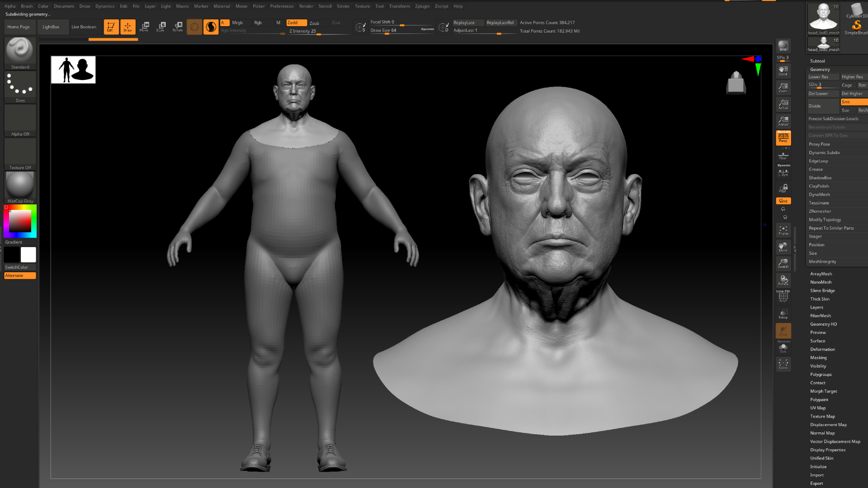This screenshot has height=488, width=868.
Task: Adjust the Draw Size slider
Action: 401,31
